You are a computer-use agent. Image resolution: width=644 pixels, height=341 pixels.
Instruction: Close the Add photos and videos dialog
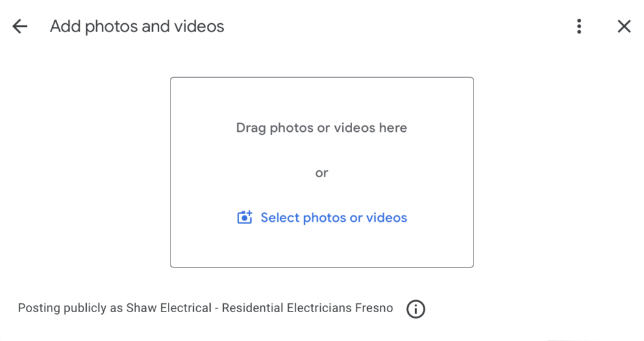click(623, 26)
